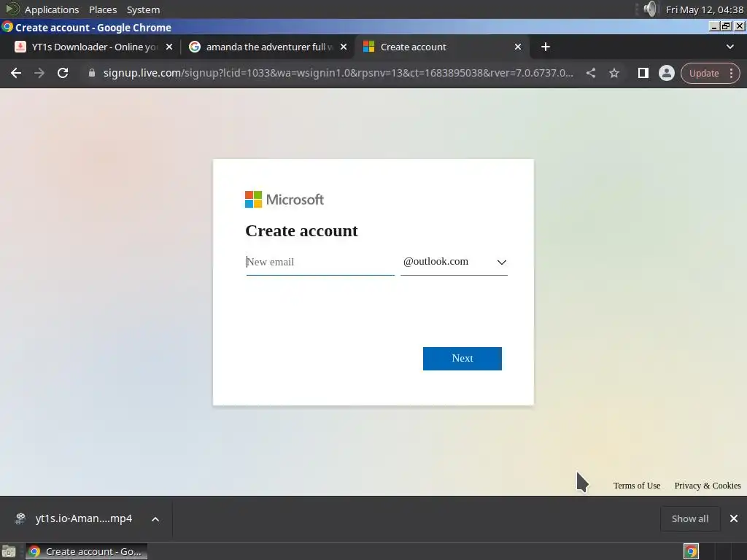The height and width of the screenshot is (560, 747).
Task: Click the date and time clock
Action: coord(704,9)
